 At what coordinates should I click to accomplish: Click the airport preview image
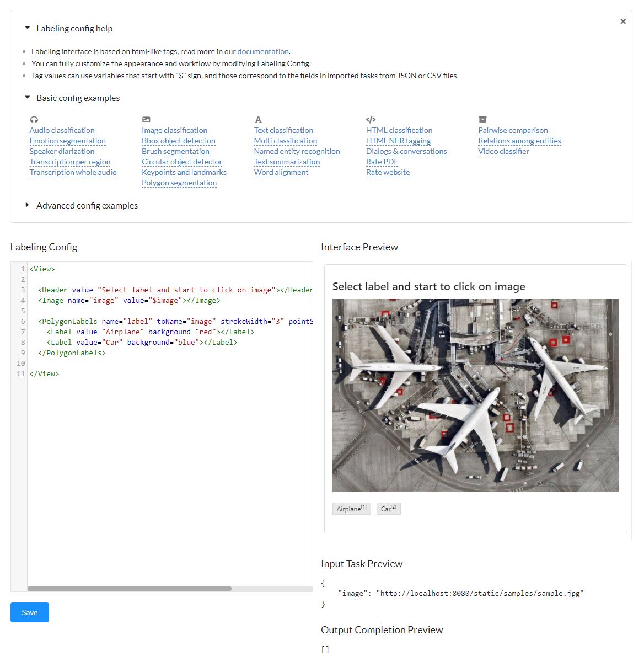[x=476, y=396]
